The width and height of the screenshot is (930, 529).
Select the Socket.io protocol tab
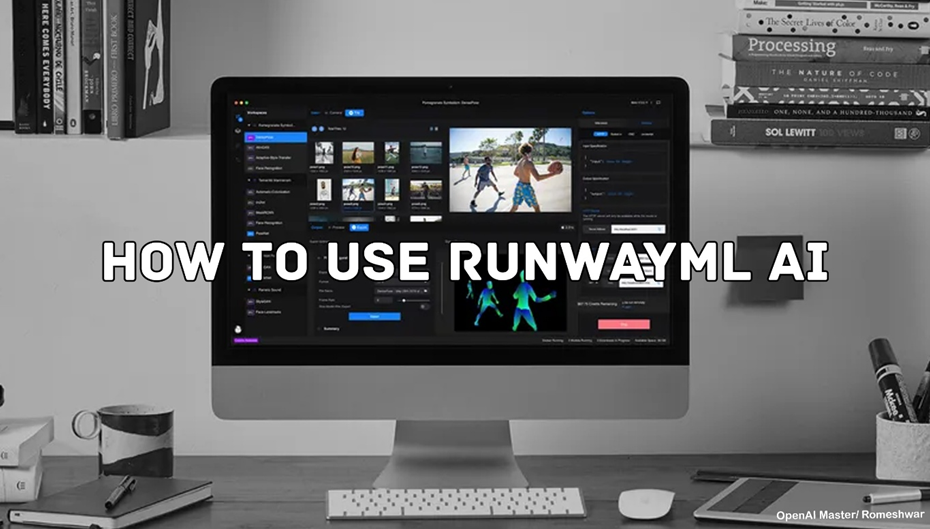pos(616,134)
